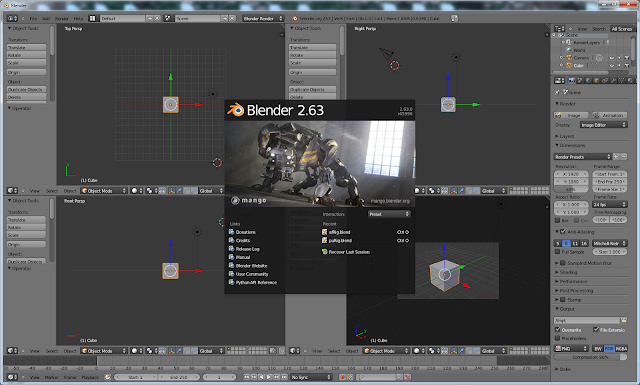The height and width of the screenshot is (385, 640).
Task: Toggle 3D manipulator in Top Persp header
Action: (171, 191)
